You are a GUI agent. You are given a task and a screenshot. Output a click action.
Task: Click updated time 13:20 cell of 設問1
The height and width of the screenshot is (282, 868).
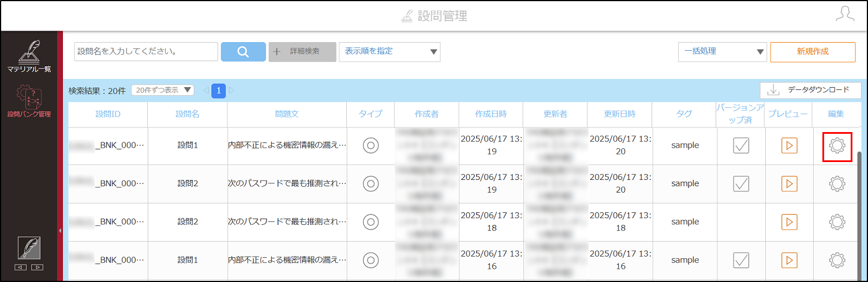(x=620, y=145)
